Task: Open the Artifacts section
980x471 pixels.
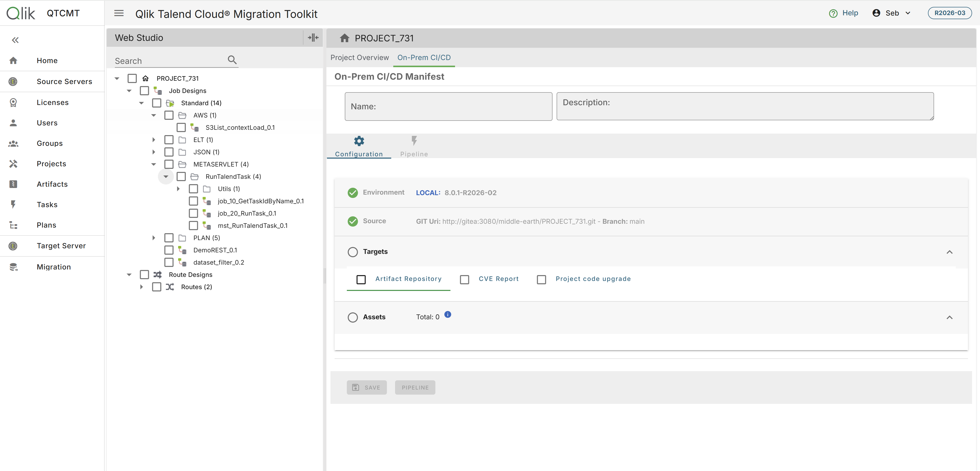Action: pos(52,184)
